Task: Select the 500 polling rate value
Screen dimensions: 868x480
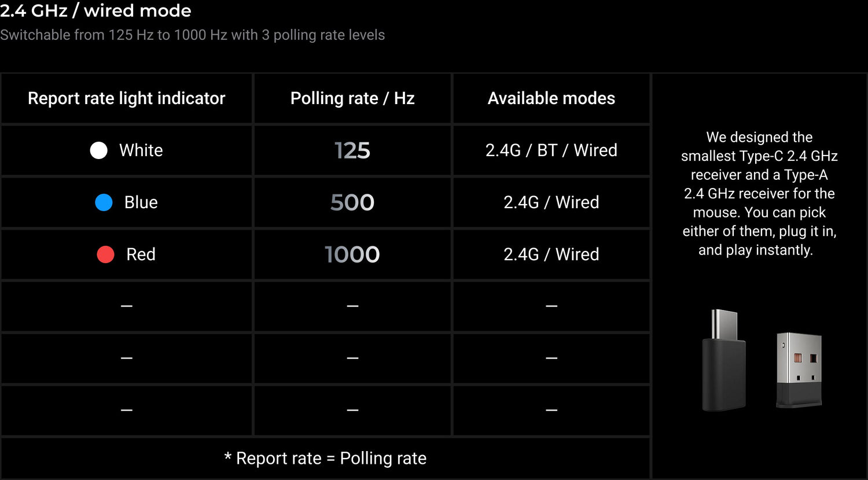Action: click(x=352, y=202)
